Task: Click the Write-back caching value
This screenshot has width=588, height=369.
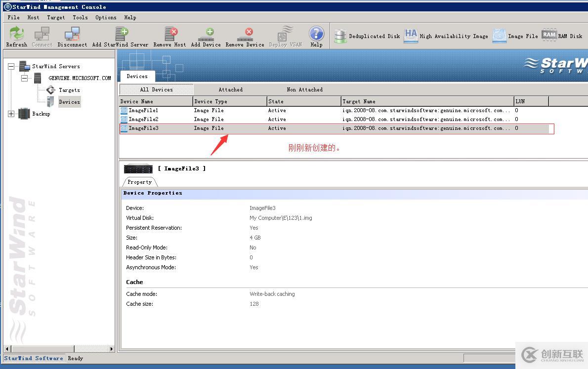Action: point(272,294)
